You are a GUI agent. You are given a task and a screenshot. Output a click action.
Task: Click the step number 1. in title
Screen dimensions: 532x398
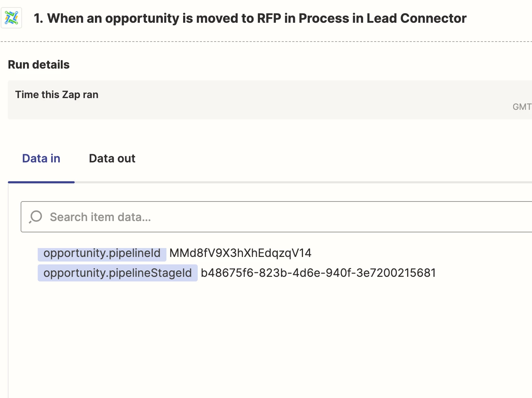(38, 18)
